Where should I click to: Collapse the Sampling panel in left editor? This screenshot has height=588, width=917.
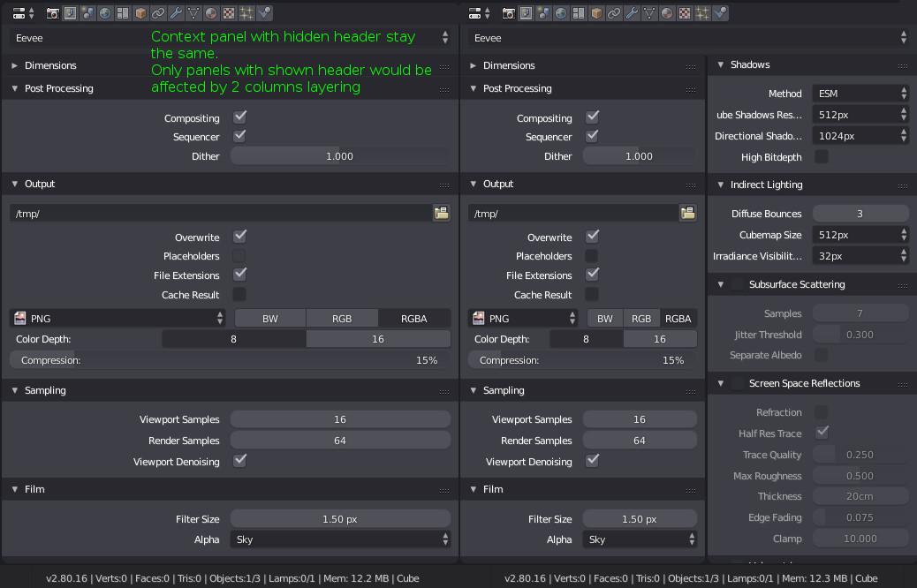[x=15, y=390]
